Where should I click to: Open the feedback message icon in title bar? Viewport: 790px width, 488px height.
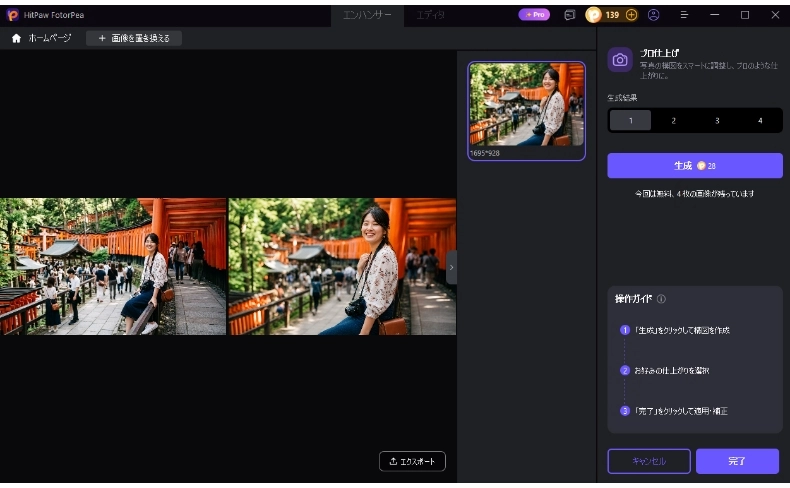(x=569, y=15)
